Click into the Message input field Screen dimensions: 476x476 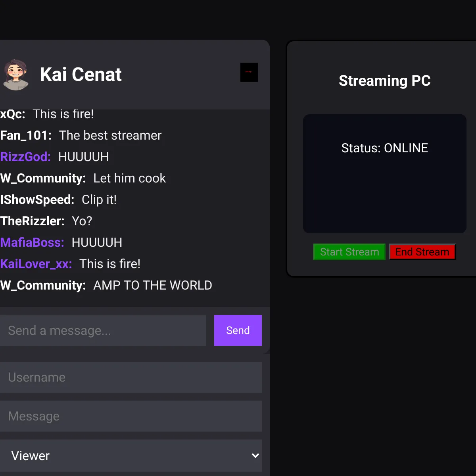[x=131, y=416]
